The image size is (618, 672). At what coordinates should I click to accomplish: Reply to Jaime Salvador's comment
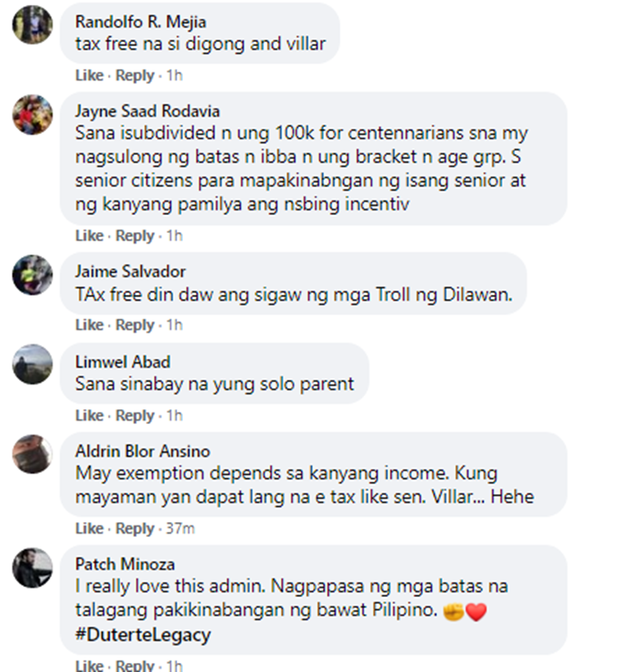[x=134, y=324]
